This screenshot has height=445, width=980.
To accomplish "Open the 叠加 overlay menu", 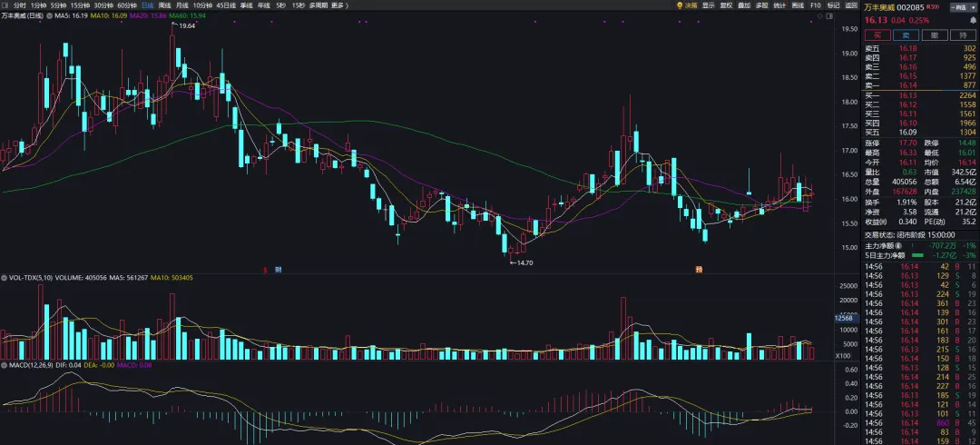I will coord(744,5).
